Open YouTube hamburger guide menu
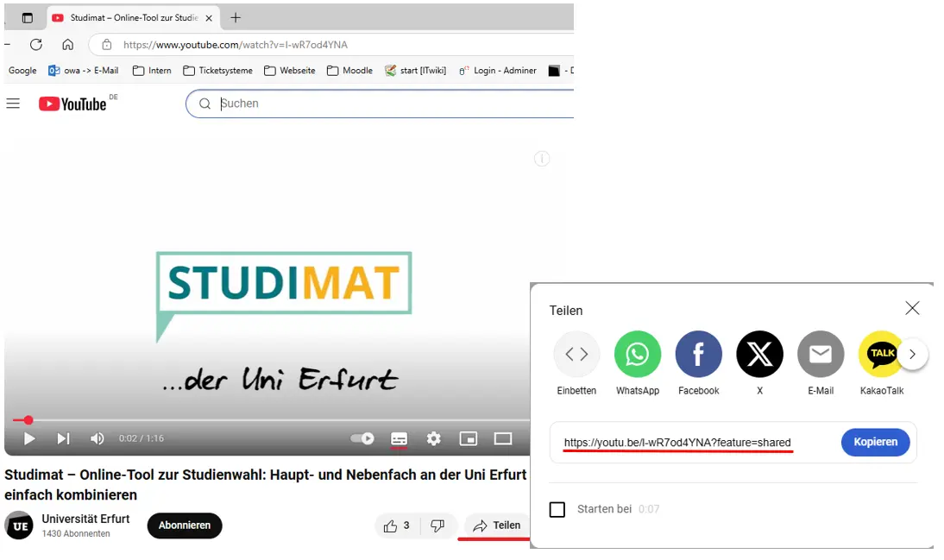 click(x=13, y=104)
